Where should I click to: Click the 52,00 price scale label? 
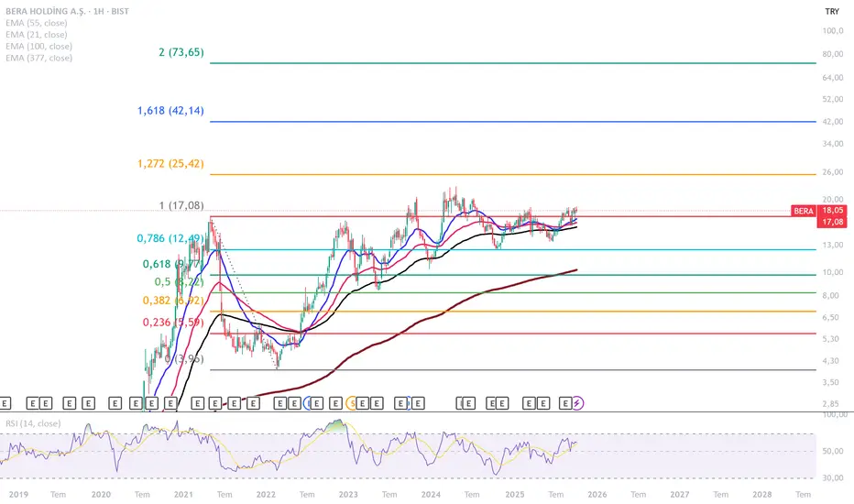click(833, 99)
